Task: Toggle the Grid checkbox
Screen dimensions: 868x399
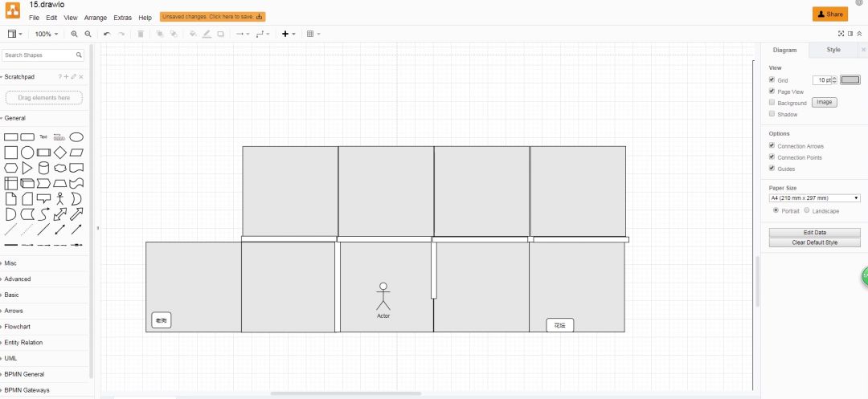Action: coord(772,80)
